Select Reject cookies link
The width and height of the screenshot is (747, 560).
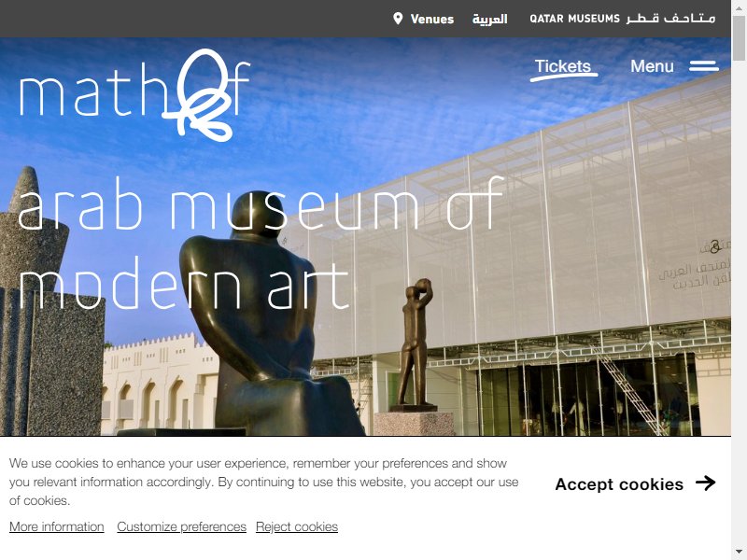click(x=297, y=526)
